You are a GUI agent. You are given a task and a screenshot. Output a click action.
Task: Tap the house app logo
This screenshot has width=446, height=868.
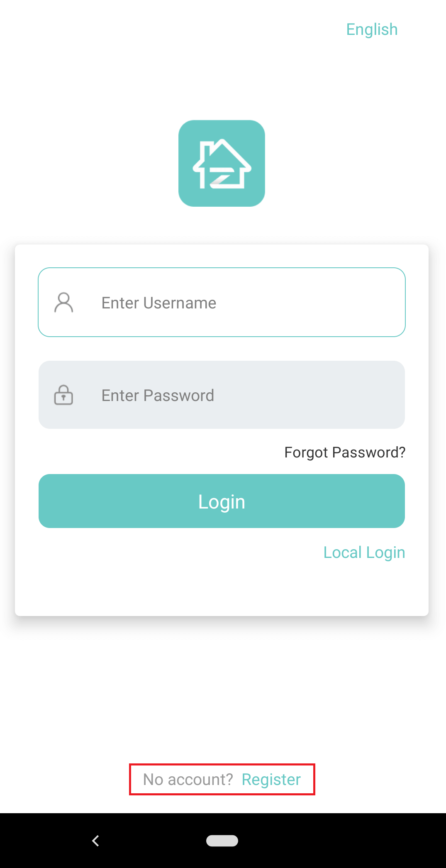pos(222,163)
